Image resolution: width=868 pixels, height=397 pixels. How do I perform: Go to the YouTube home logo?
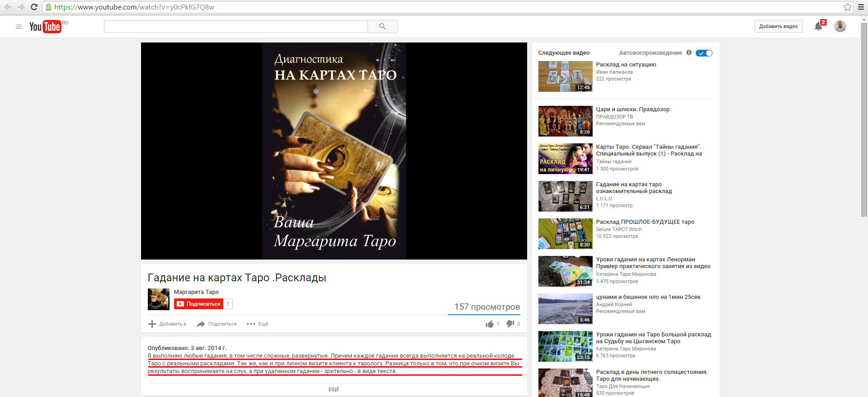(45, 27)
